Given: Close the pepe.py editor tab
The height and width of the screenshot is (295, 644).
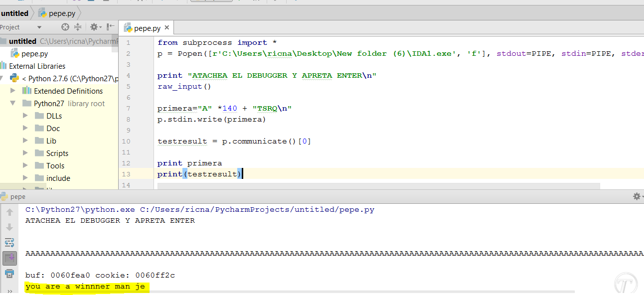Looking at the screenshot, I should [x=166, y=28].
